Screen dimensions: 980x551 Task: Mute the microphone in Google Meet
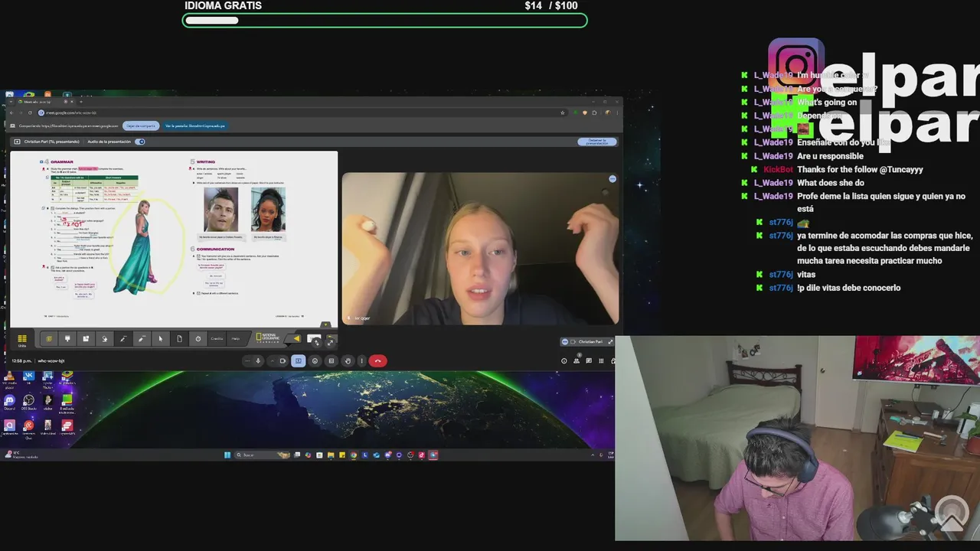pyautogui.click(x=258, y=360)
